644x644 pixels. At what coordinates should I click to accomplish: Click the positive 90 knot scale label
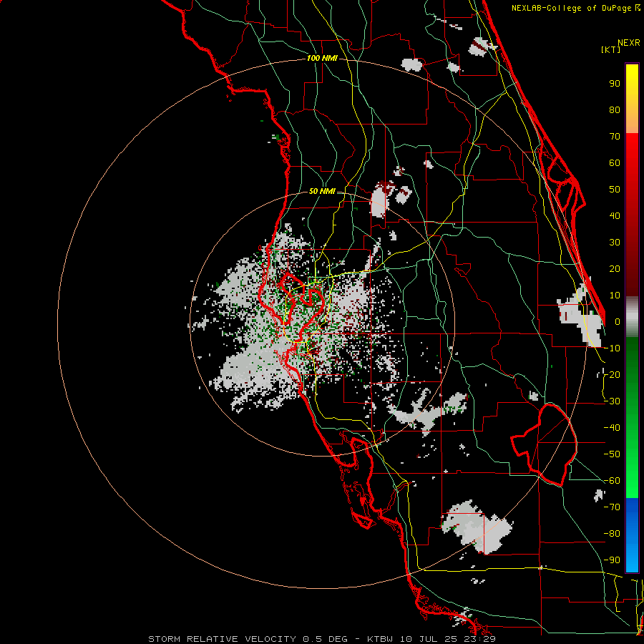[615, 84]
